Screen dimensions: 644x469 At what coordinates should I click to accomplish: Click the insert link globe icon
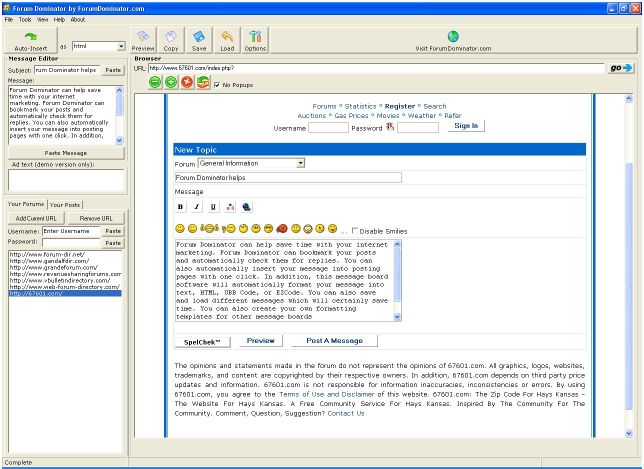click(x=246, y=207)
